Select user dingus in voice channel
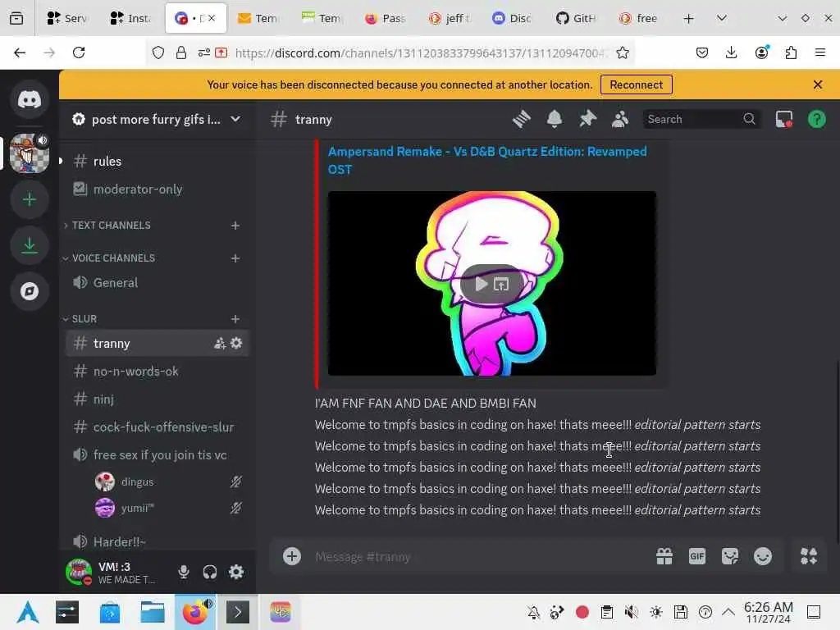 pos(169,482)
